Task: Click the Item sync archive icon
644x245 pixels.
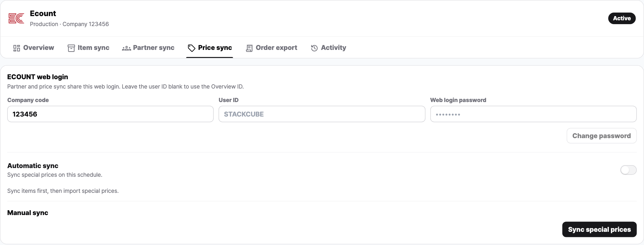Action: click(71, 48)
